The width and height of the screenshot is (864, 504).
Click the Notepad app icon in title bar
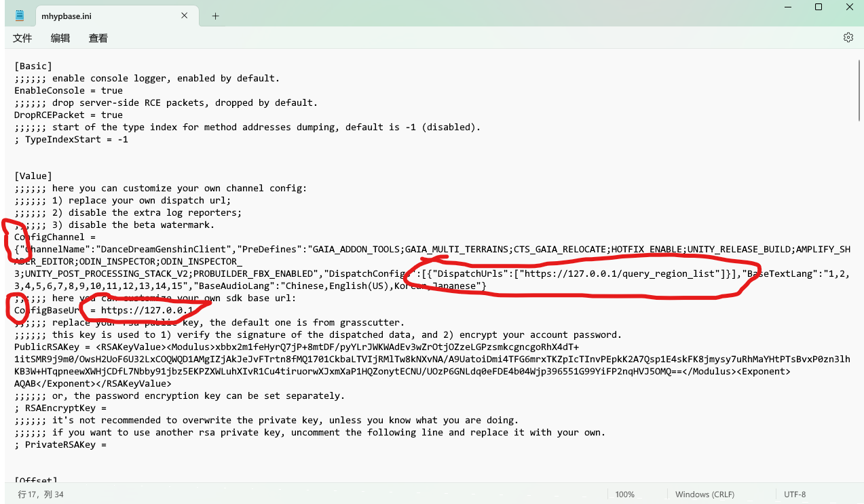20,16
